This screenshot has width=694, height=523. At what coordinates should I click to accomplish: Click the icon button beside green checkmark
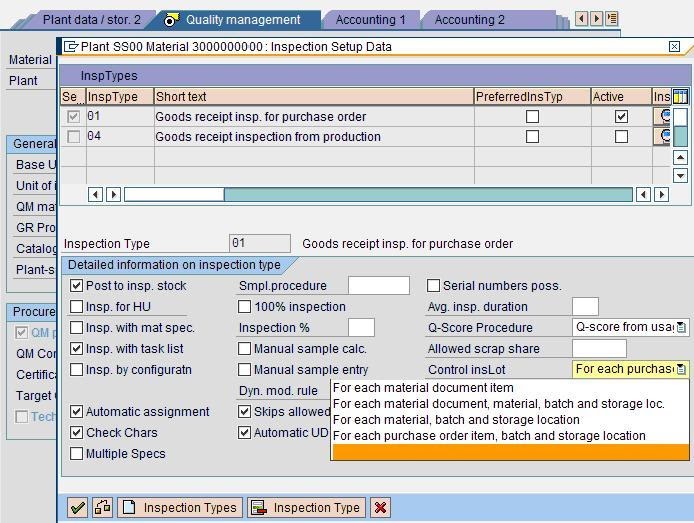coord(103,507)
